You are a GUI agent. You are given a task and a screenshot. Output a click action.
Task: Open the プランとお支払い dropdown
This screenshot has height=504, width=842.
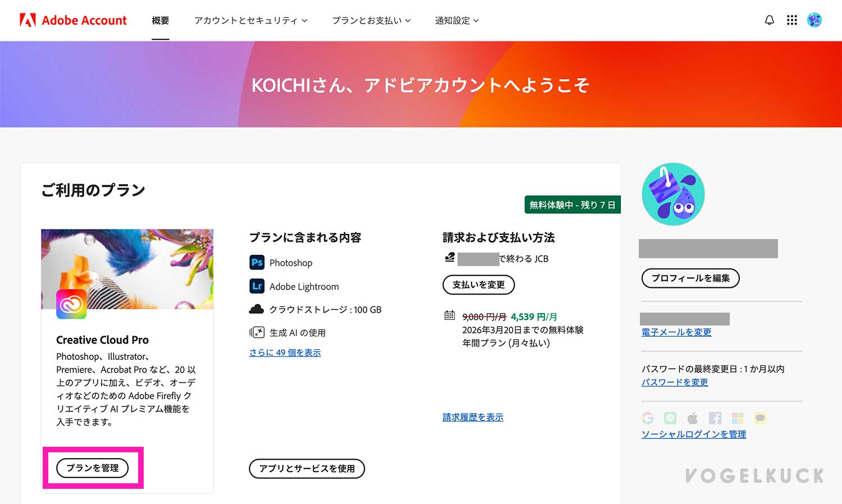[x=370, y=20]
